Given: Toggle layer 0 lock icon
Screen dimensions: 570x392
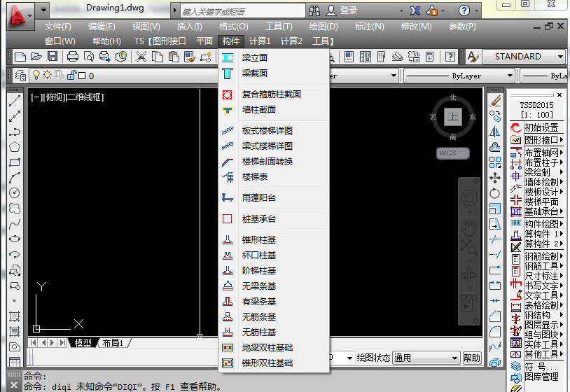Looking at the screenshot, I should tap(71, 75).
